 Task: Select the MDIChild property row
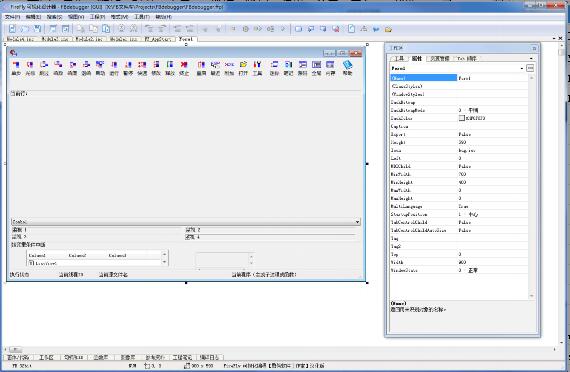(x=459, y=166)
